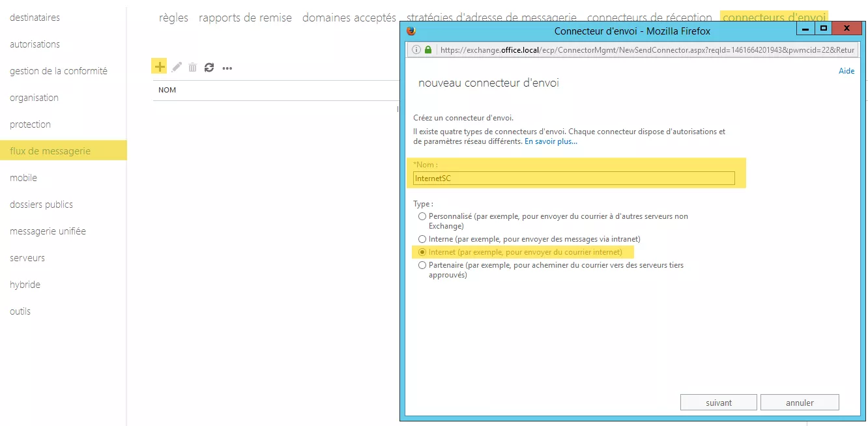
Task: Select the Personnalisé connector type
Action: click(x=422, y=216)
